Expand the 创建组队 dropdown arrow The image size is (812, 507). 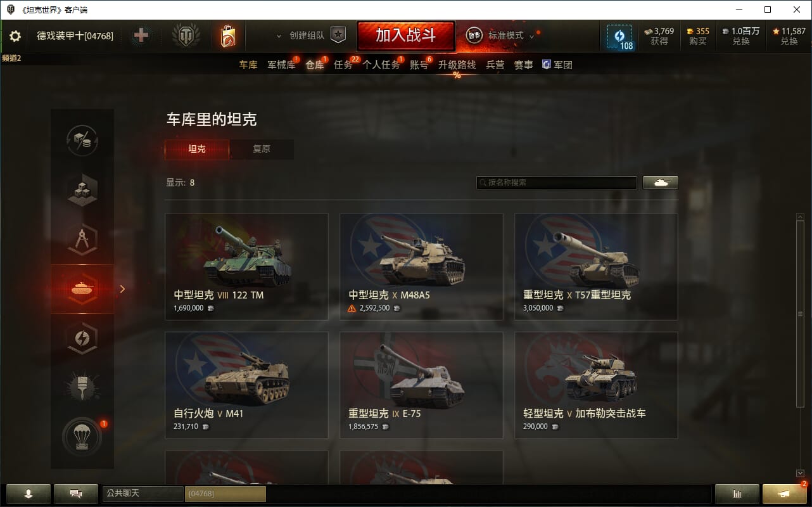(x=279, y=36)
